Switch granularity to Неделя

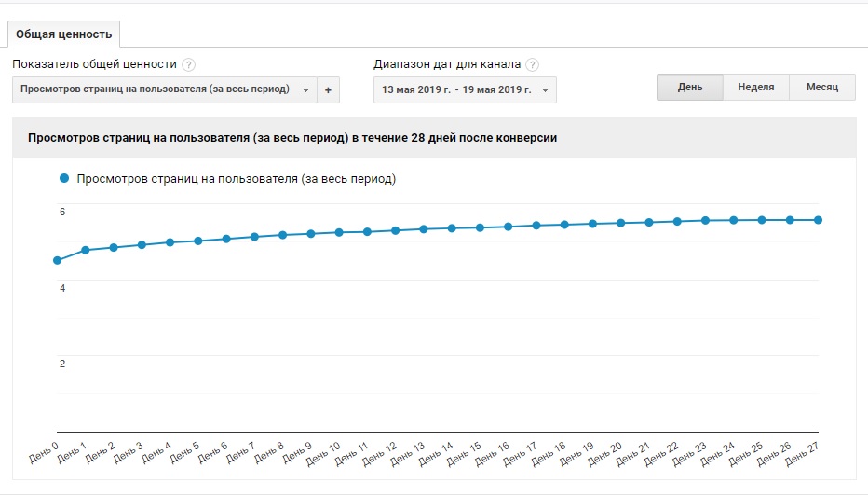[755, 87]
